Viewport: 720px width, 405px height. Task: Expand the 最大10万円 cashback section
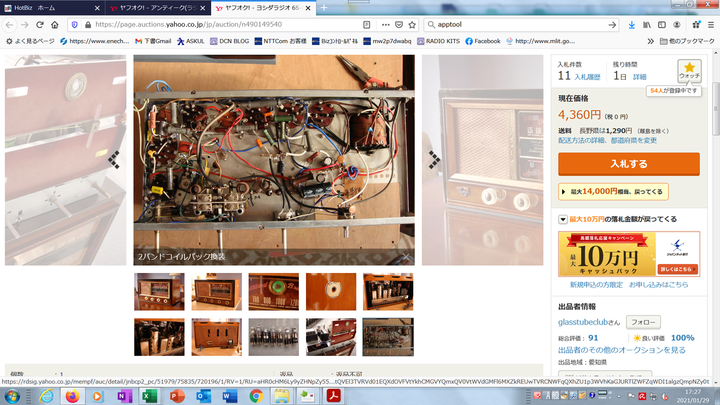click(564, 219)
